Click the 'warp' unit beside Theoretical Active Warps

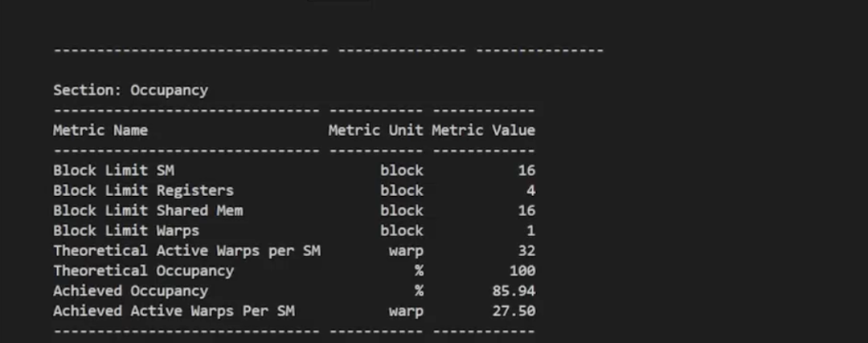[406, 251]
